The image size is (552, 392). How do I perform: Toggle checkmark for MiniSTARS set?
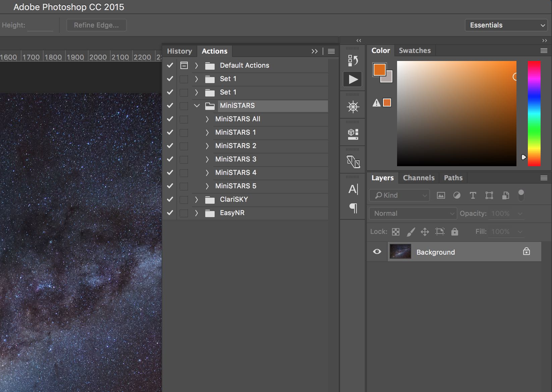(x=170, y=106)
